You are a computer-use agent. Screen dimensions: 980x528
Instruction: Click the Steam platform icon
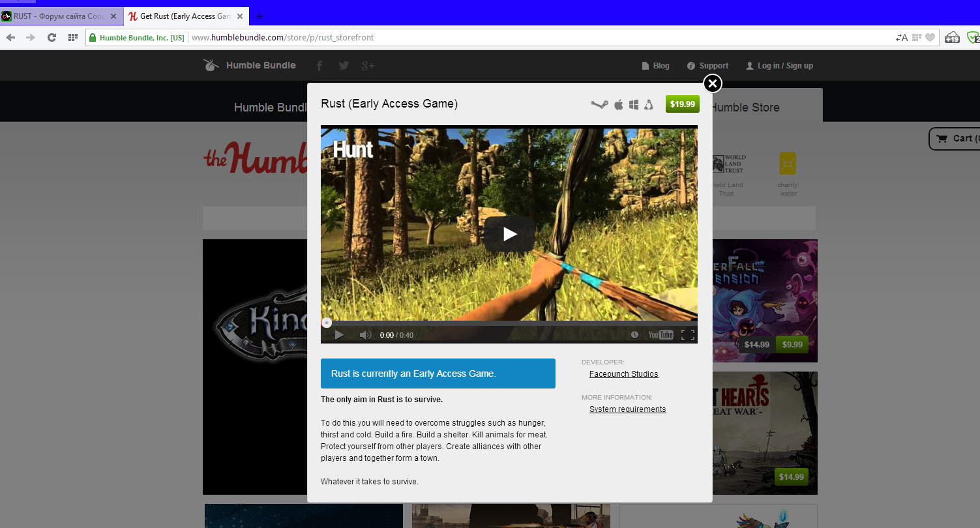click(x=599, y=104)
